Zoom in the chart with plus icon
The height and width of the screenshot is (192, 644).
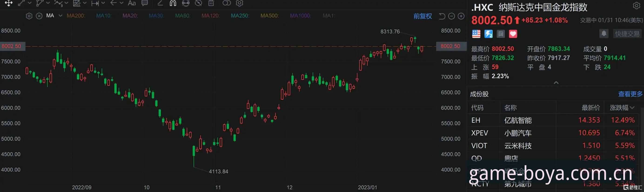tap(461, 16)
